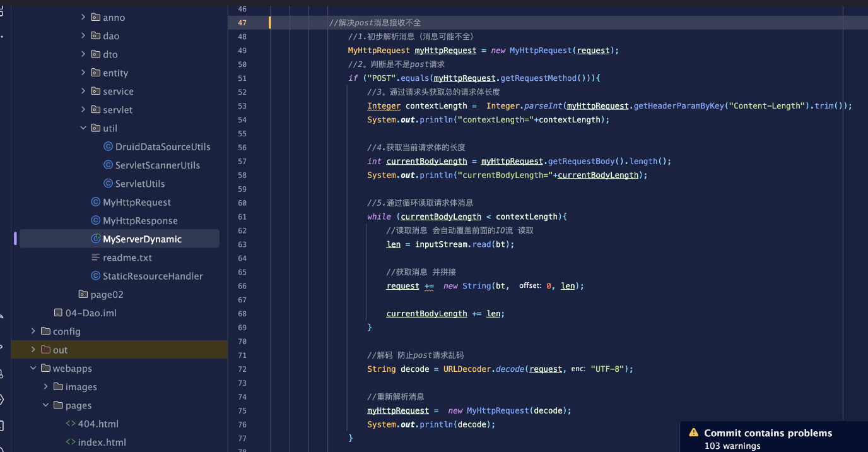Screen dimensions: 868x452
Task: Collapse the pages folder chevron
Action: pos(46,405)
